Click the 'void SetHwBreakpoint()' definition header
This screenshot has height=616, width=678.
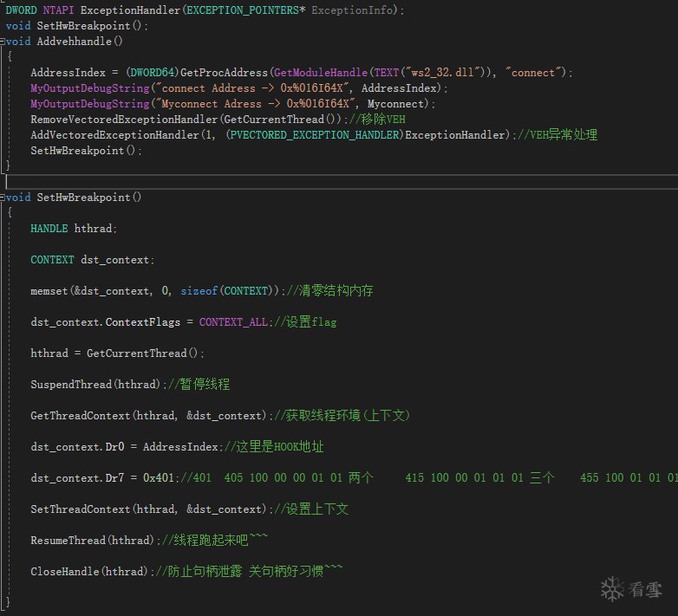point(74,198)
